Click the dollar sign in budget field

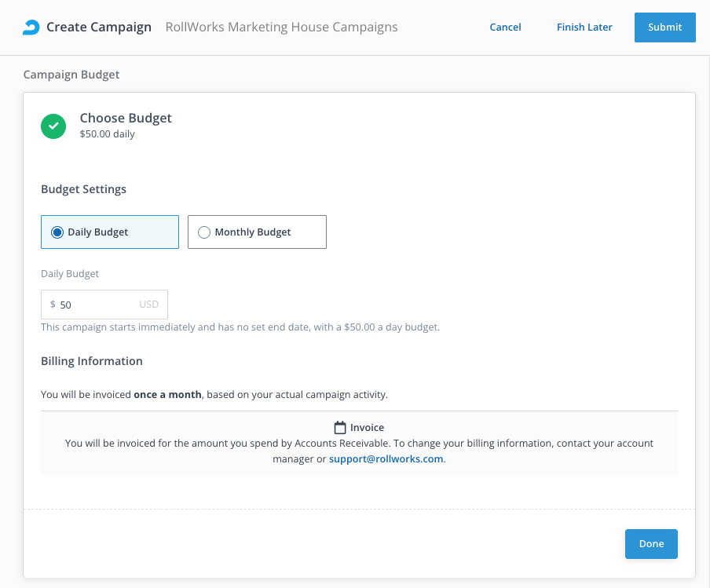pyautogui.click(x=53, y=305)
